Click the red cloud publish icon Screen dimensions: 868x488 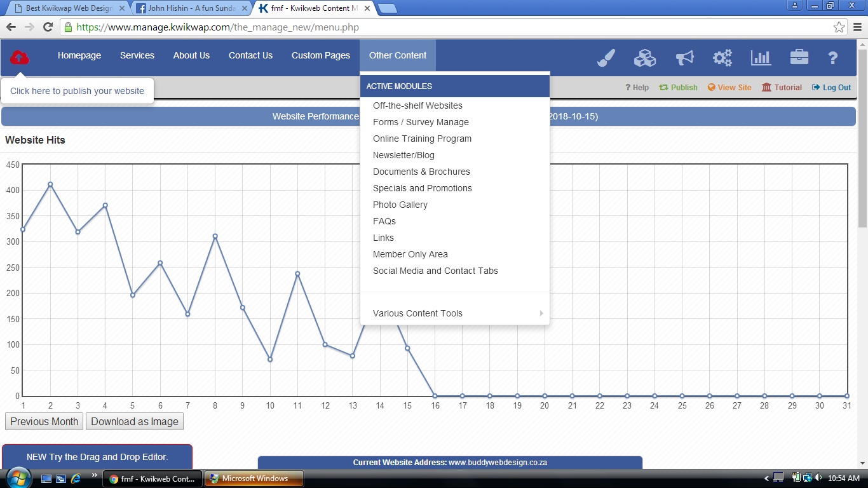(19, 57)
